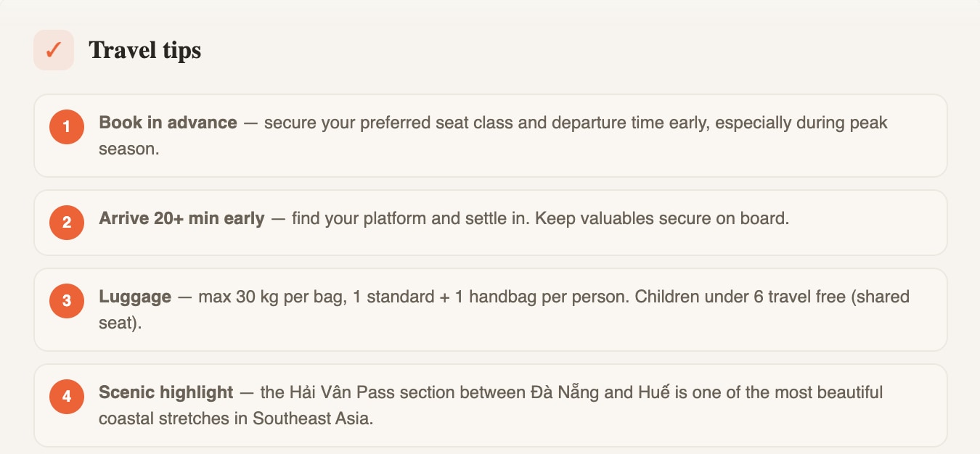Click the "Arrive 20+ min early" bold title
This screenshot has height=454, width=980.
tap(181, 218)
